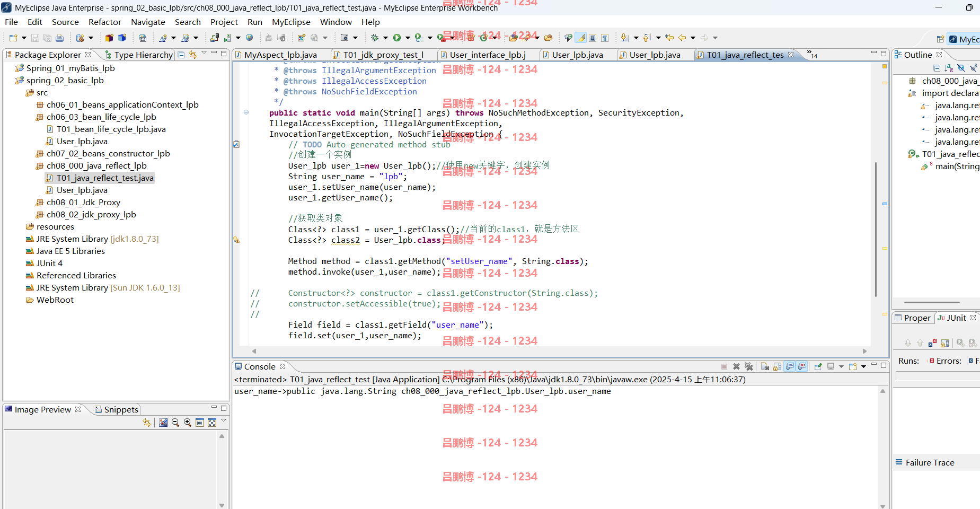Screen dimensions: 980x509
Task: Switch to Snippets tab
Action: coord(117,409)
